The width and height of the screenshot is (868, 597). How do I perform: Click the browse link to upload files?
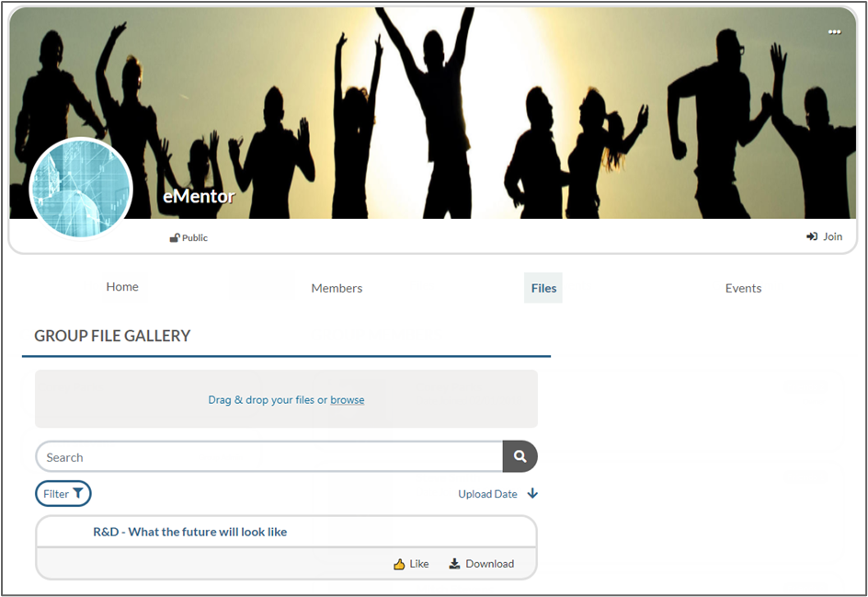[347, 400]
